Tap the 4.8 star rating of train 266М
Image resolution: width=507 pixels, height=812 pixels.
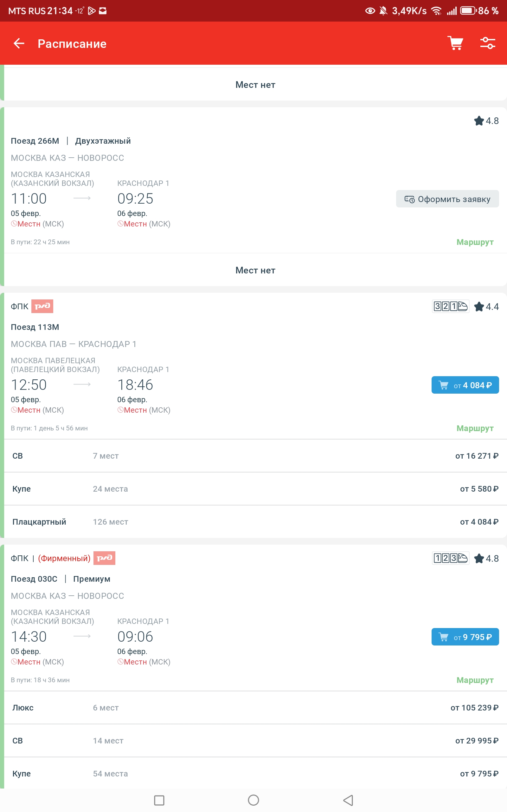point(486,121)
